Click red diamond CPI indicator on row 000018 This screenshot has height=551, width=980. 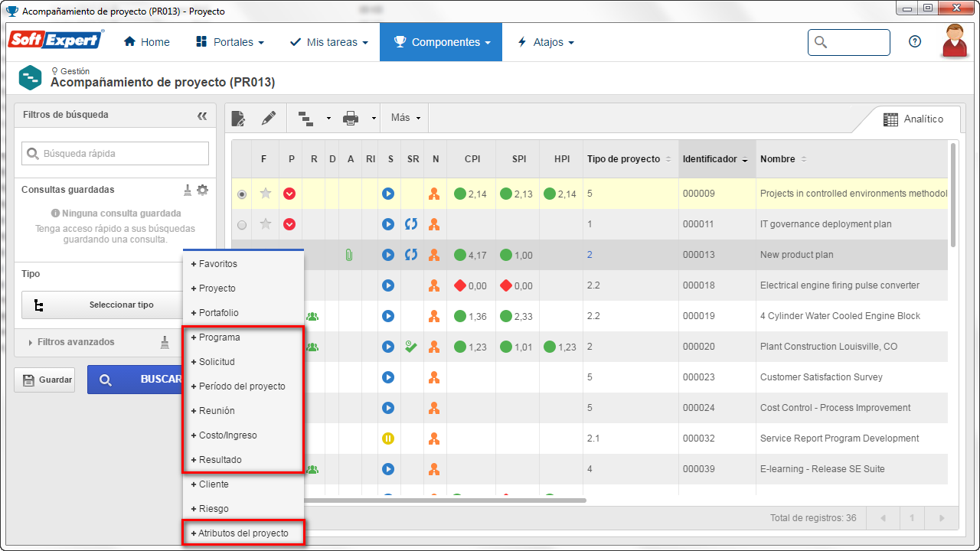[460, 285]
